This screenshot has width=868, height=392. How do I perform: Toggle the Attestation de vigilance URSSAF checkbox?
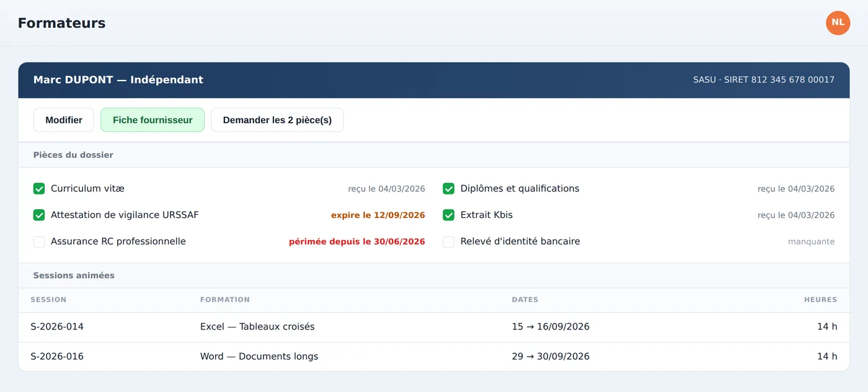(x=39, y=216)
